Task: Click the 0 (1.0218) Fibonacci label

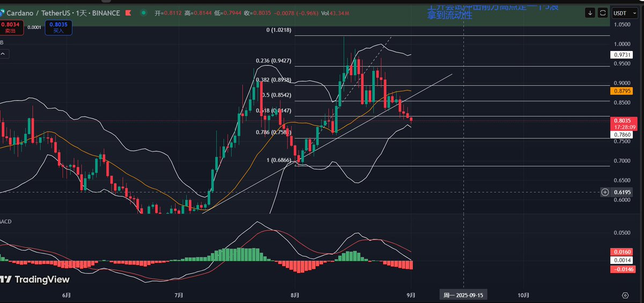Action: point(279,30)
